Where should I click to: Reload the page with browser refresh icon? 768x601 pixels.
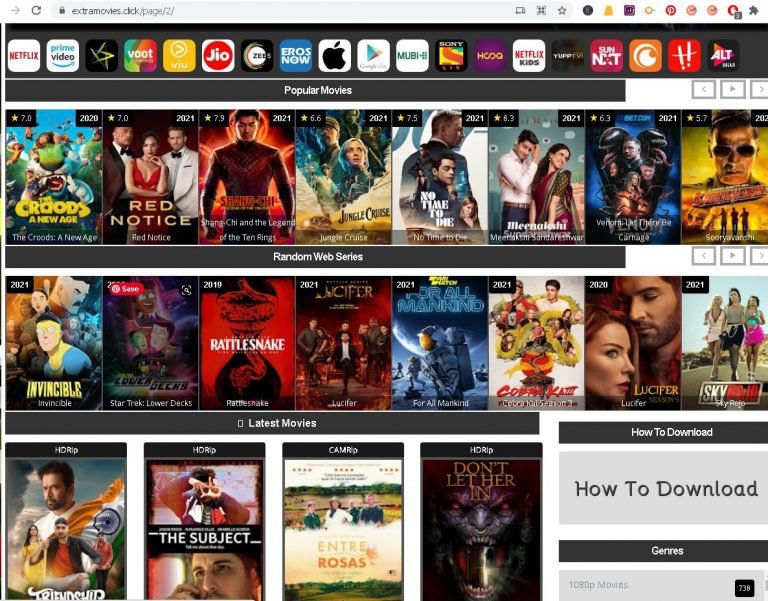pos(36,10)
